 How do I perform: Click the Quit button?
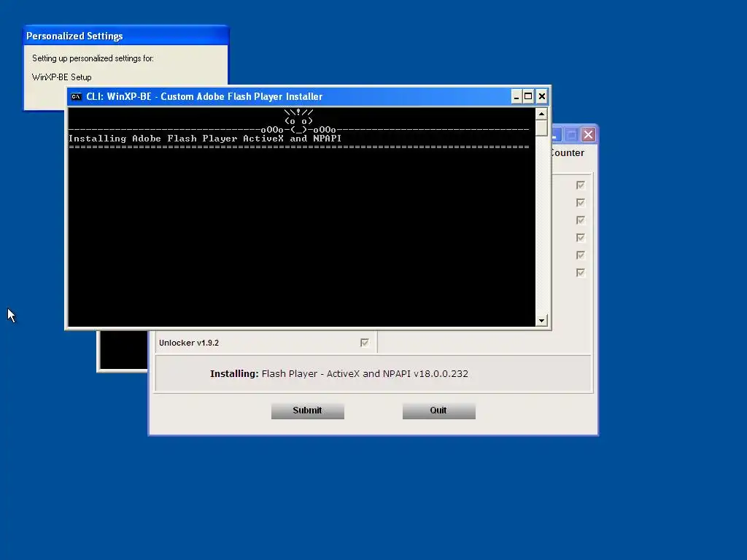point(438,411)
